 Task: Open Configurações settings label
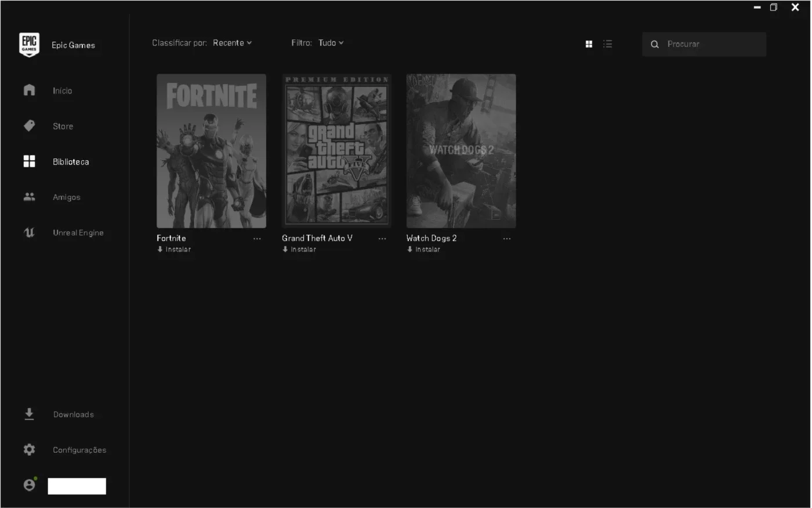tap(79, 450)
